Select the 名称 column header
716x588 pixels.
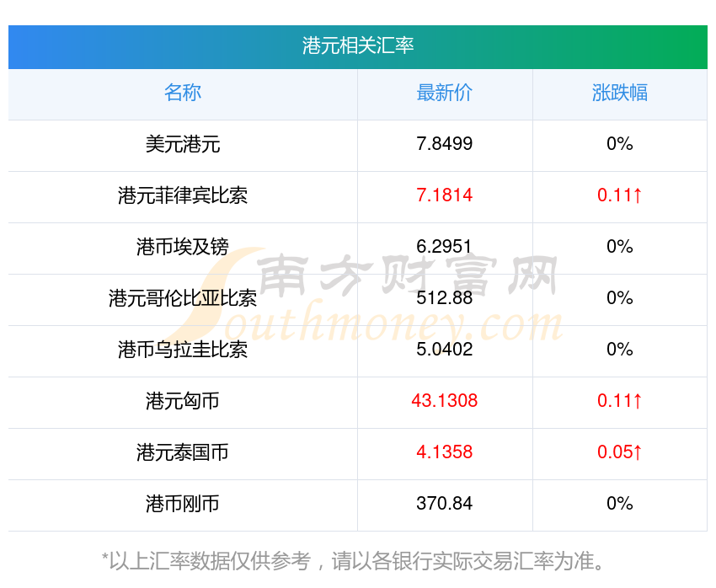(183, 93)
